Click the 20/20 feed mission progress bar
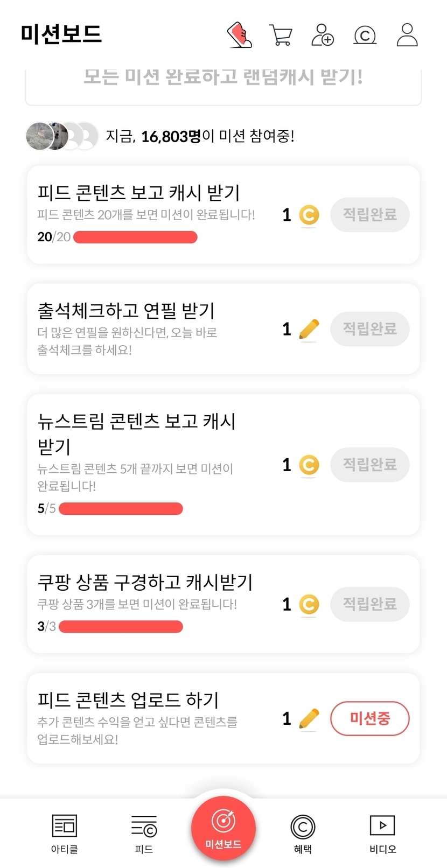This screenshot has height=868, width=447. click(135, 237)
